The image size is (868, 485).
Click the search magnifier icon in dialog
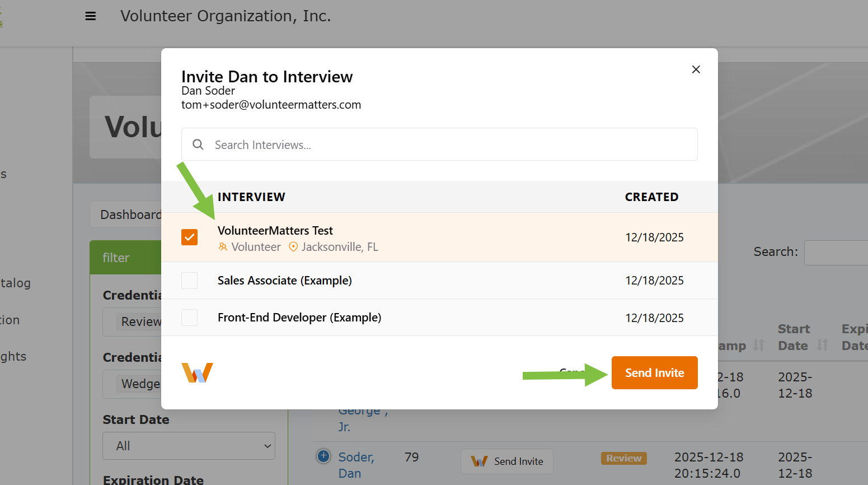click(198, 144)
